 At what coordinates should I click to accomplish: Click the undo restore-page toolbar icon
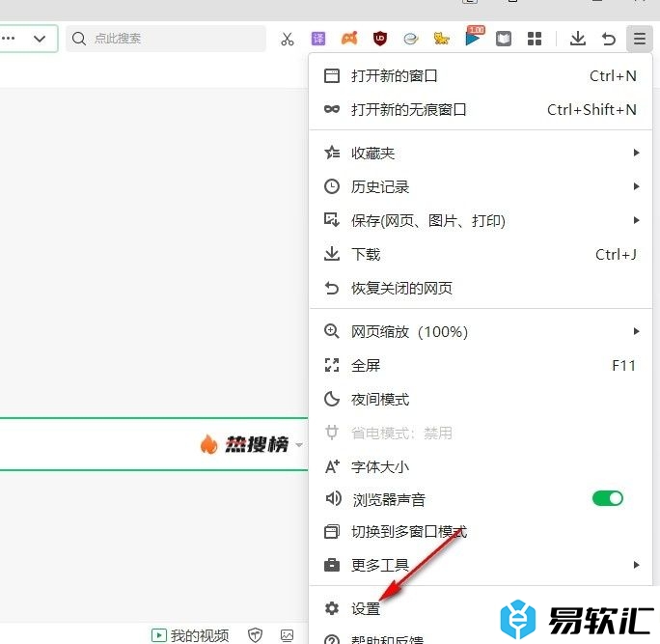coord(608,39)
